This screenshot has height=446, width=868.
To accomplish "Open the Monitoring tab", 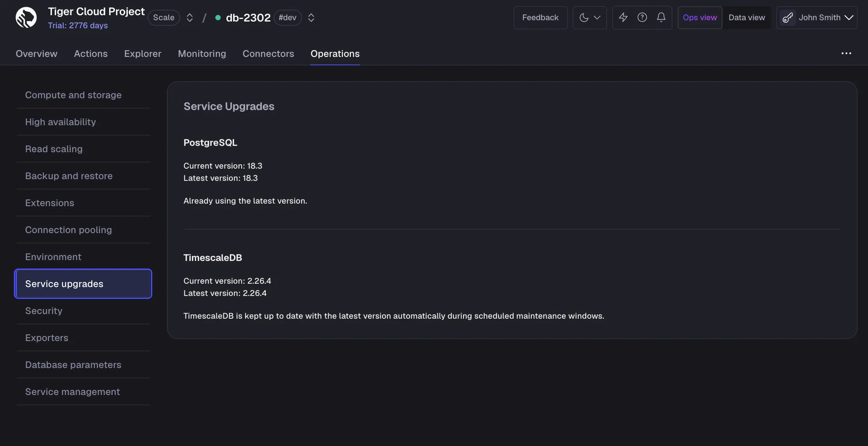I will [202, 54].
